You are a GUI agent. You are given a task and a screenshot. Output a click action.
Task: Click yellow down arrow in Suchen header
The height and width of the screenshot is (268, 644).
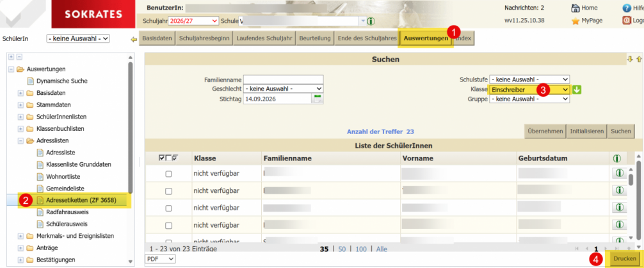pos(630,59)
